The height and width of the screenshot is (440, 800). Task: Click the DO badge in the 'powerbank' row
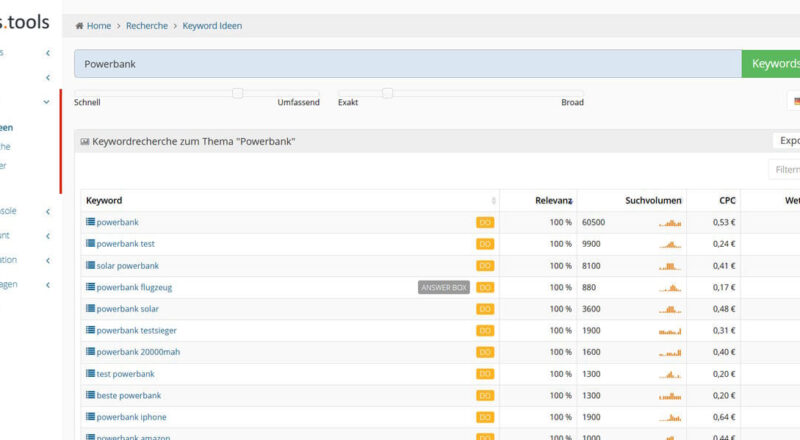point(485,223)
